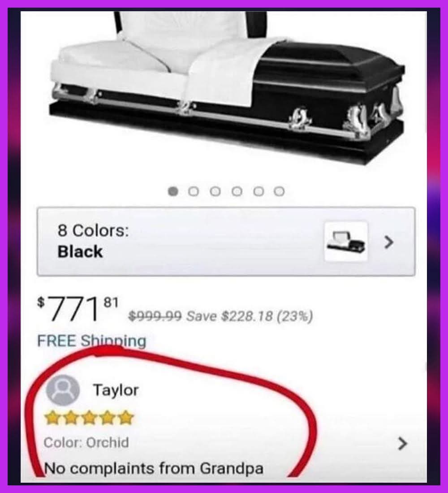Click the main casket product image
This screenshot has height=493, width=448.
(x=227, y=88)
